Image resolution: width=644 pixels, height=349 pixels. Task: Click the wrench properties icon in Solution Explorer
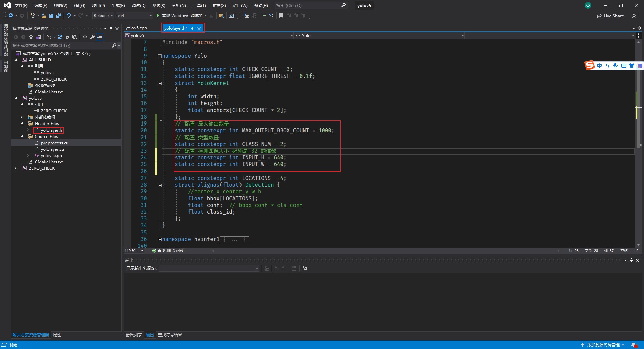(92, 37)
